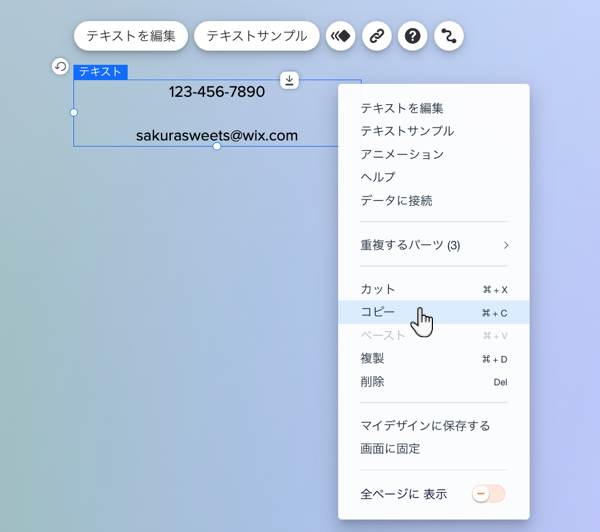Viewport: 600px width, 532px height.
Task: Toggle the 全ページに表示 switch
Action: pos(488,494)
